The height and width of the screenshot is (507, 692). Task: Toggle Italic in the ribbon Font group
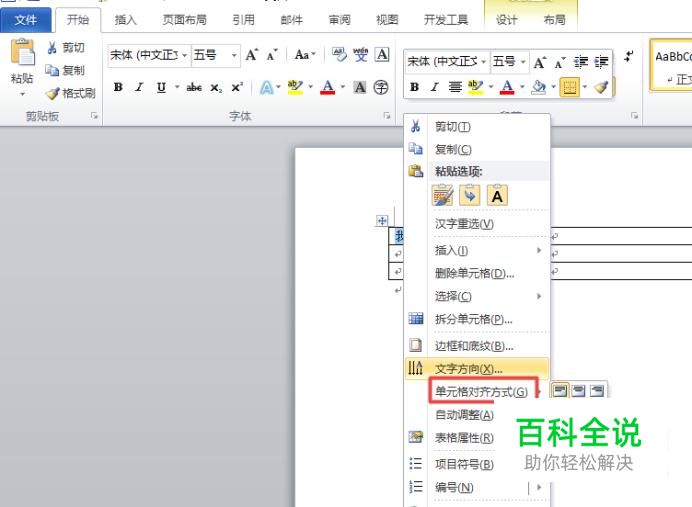[139, 87]
